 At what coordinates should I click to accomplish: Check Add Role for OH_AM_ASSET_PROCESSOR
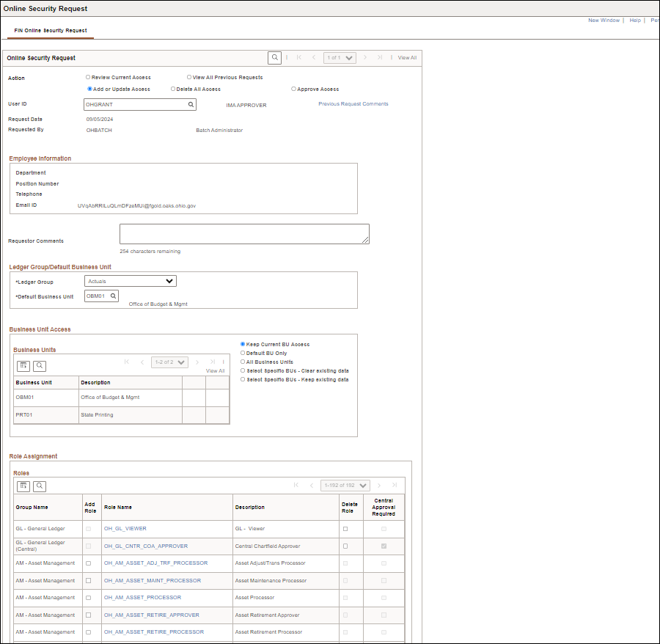(88, 598)
